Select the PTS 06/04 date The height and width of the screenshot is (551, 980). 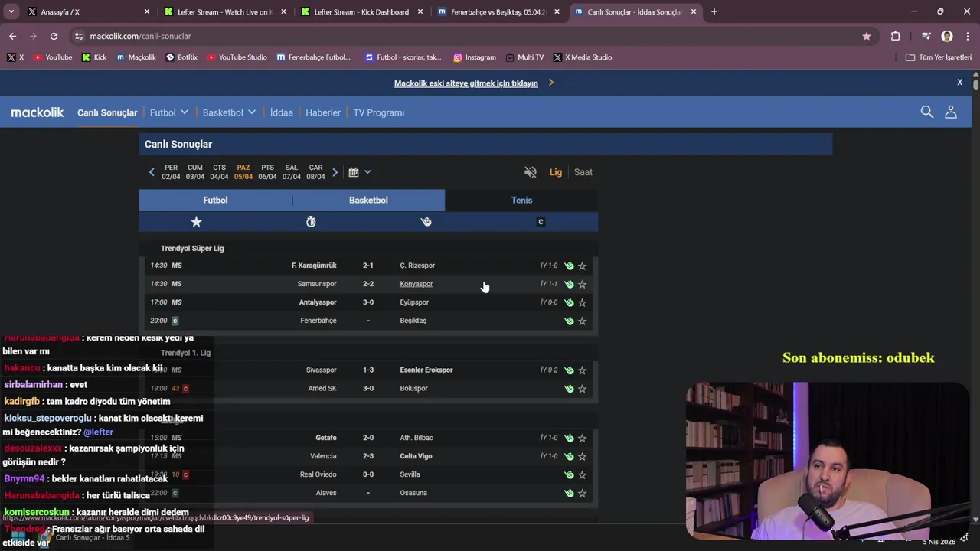tap(267, 172)
